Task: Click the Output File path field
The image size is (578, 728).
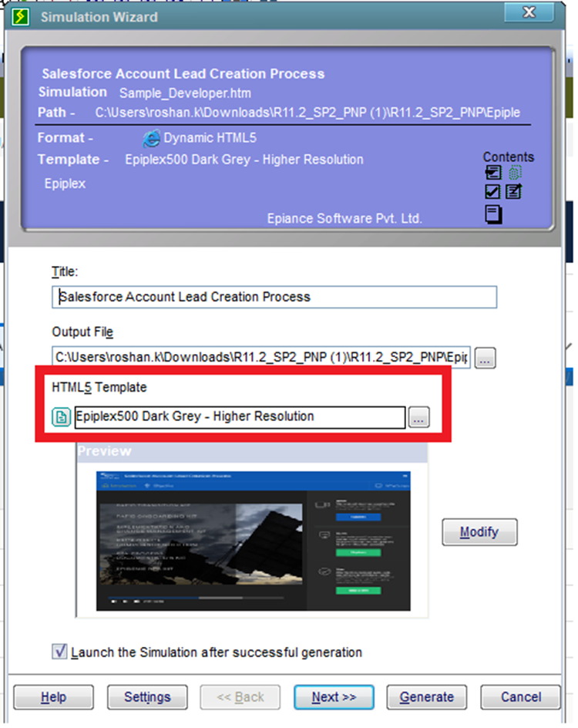Action: 261,357
